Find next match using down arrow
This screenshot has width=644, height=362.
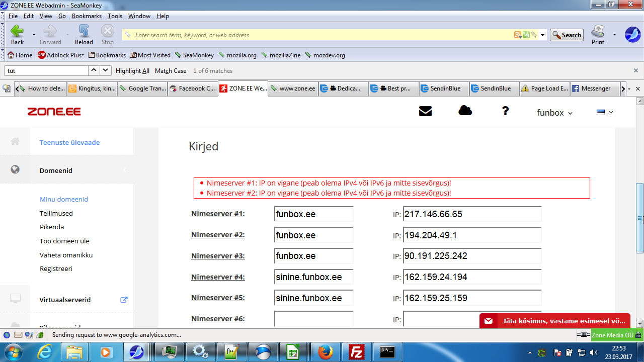pos(106,71)
